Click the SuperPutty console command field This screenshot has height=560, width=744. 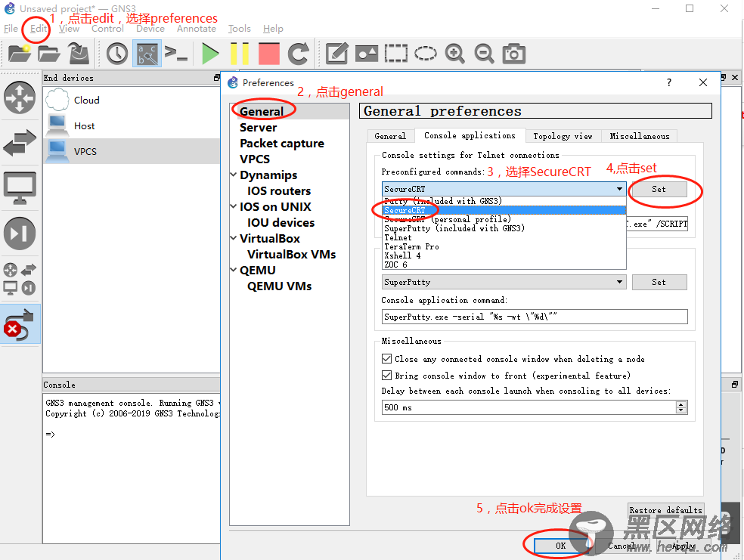pos(535,316)
